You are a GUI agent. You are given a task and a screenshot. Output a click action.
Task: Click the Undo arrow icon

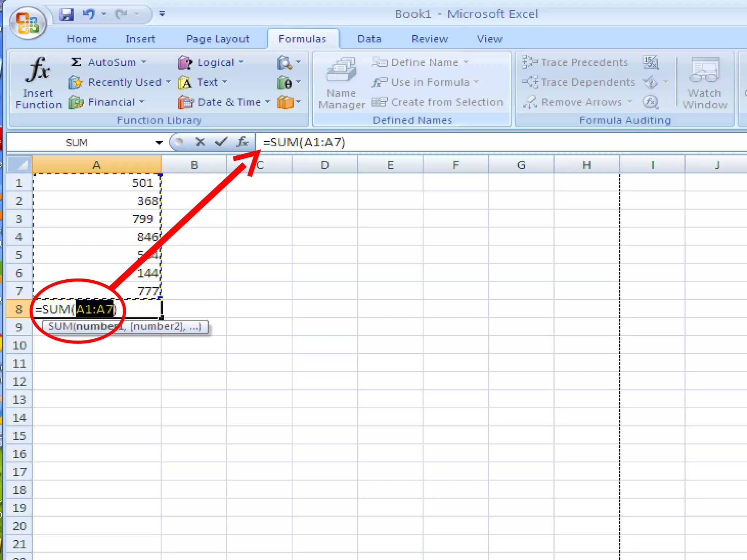[89, 14]
